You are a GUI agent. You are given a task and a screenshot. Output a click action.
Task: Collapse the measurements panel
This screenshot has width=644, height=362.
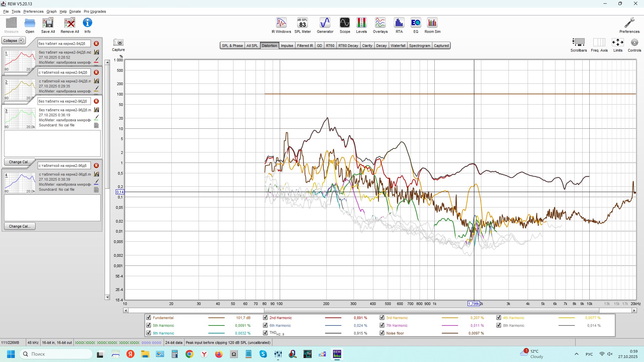[13, 41]
